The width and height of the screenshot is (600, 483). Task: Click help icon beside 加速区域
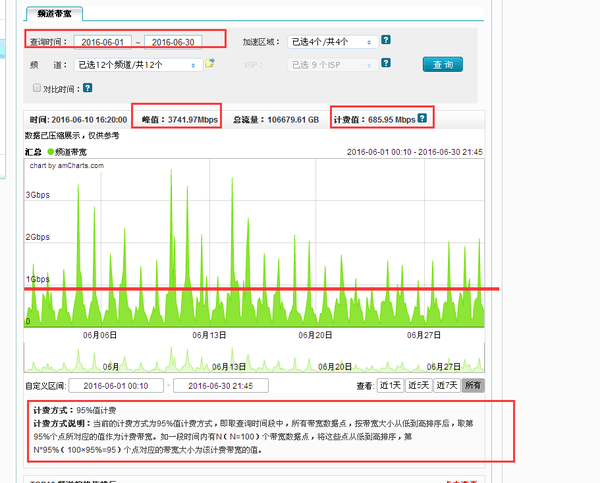coord(386,40)
